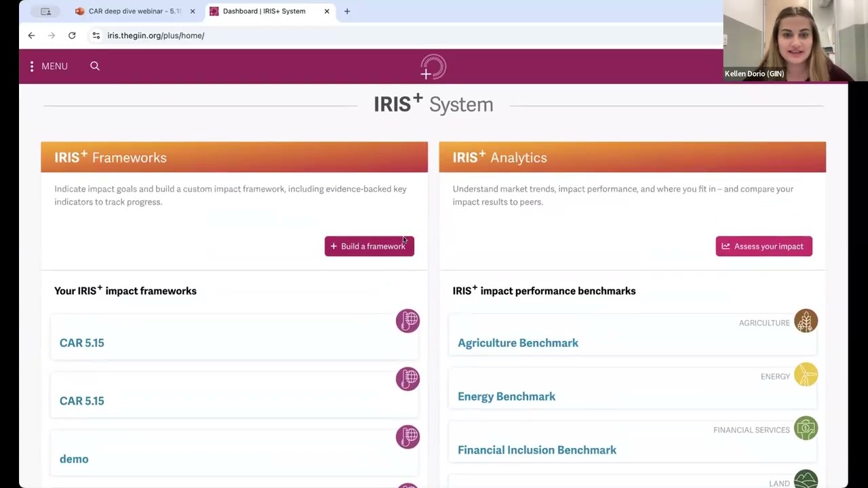Screen dimensions: 868x488
Task: Click climate icon on demo framework
Action: click(x=408, y=437)
